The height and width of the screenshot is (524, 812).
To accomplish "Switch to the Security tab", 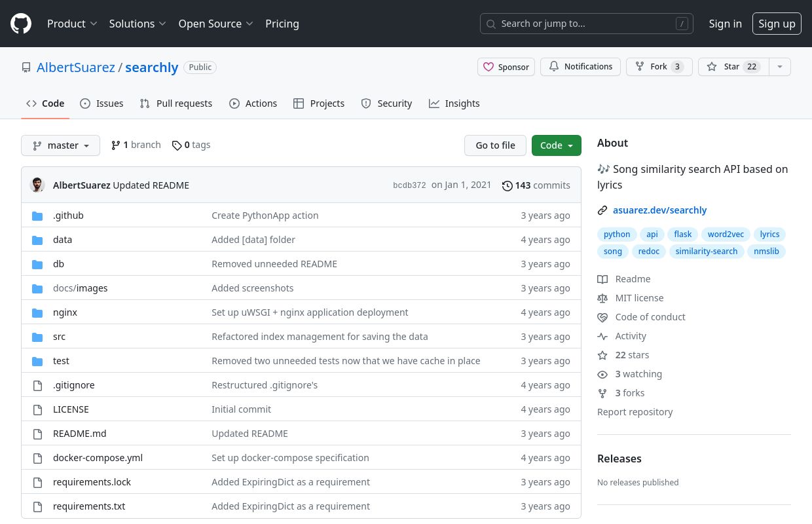I will (386, 103).
